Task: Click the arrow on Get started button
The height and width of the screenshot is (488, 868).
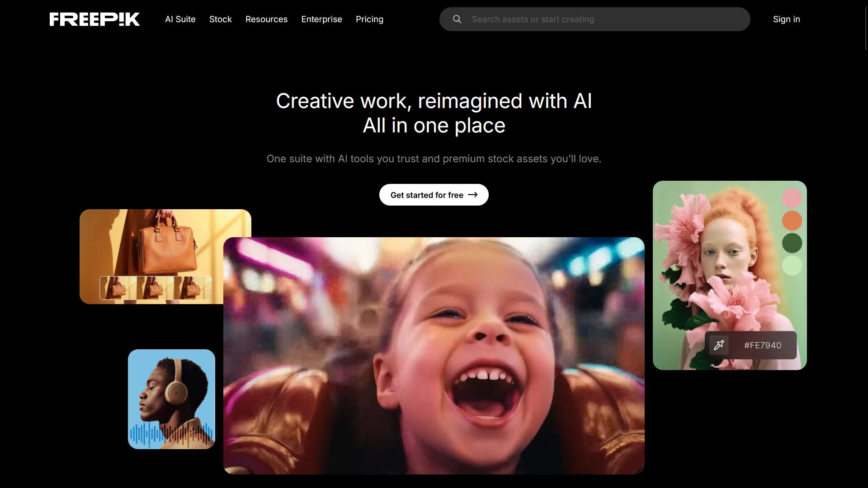Action: click(x=473, y=195)
